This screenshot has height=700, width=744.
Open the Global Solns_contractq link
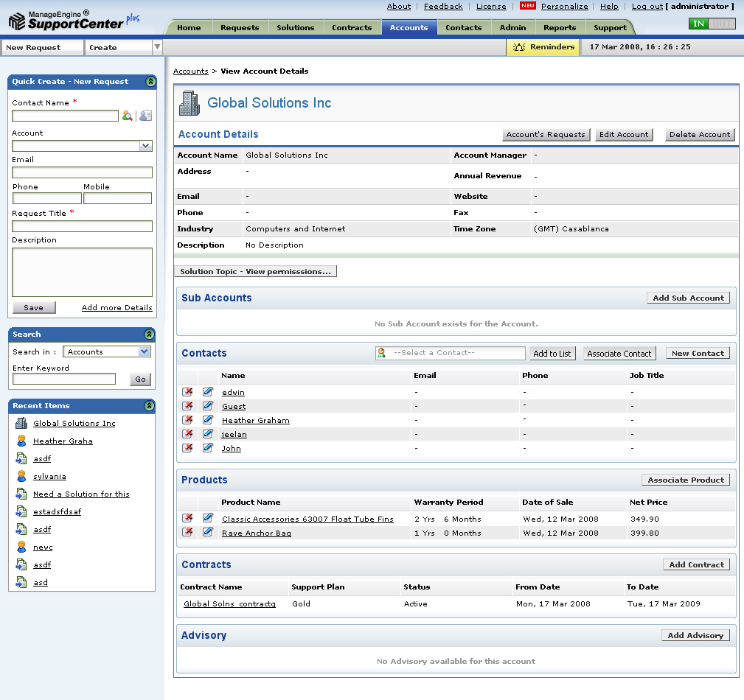[x=229, y=604]
